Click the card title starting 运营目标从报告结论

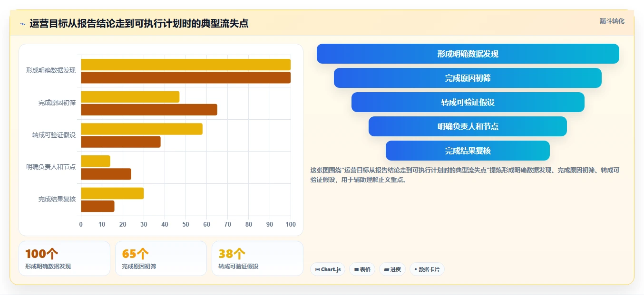click(139, 24)
